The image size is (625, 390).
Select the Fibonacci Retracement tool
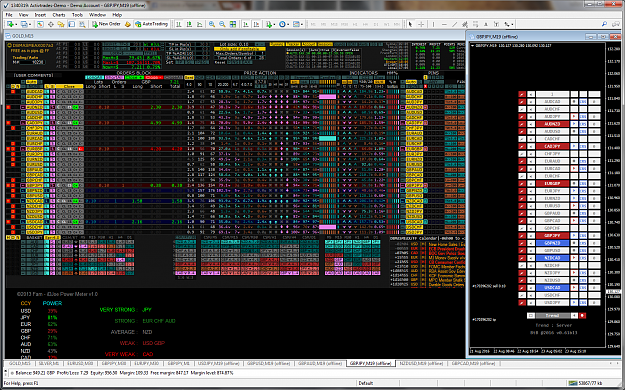475,24
